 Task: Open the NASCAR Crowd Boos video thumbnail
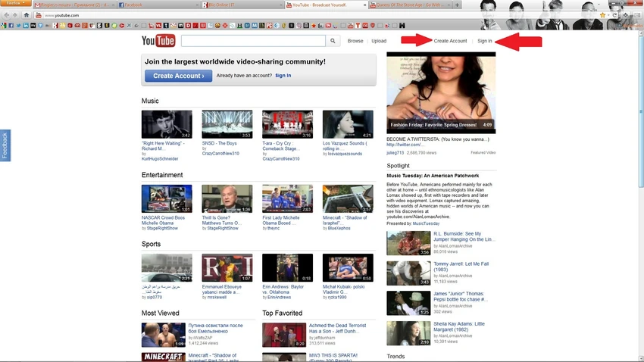[167, 198]
